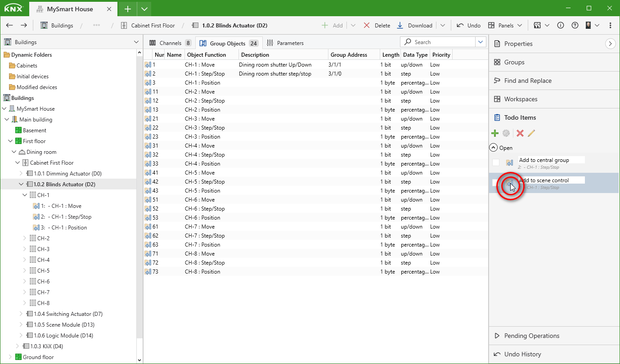Expand the Ground floor node

[10, 357]
